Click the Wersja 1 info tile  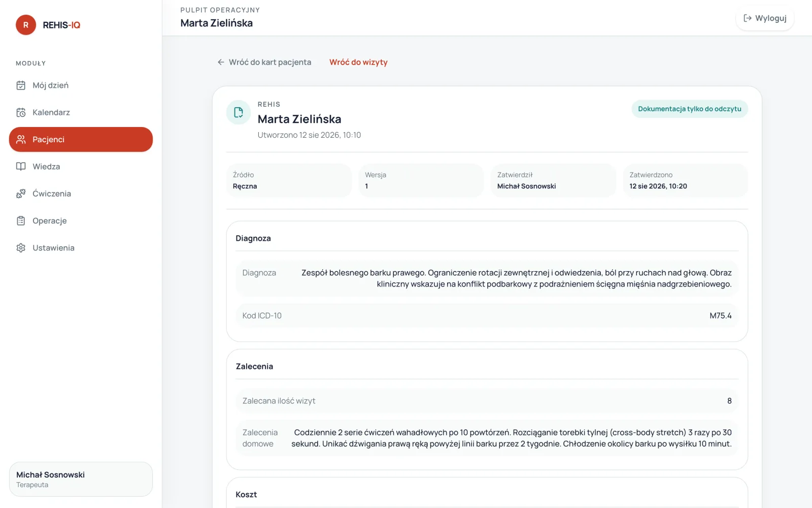click(x=421, y=180)
